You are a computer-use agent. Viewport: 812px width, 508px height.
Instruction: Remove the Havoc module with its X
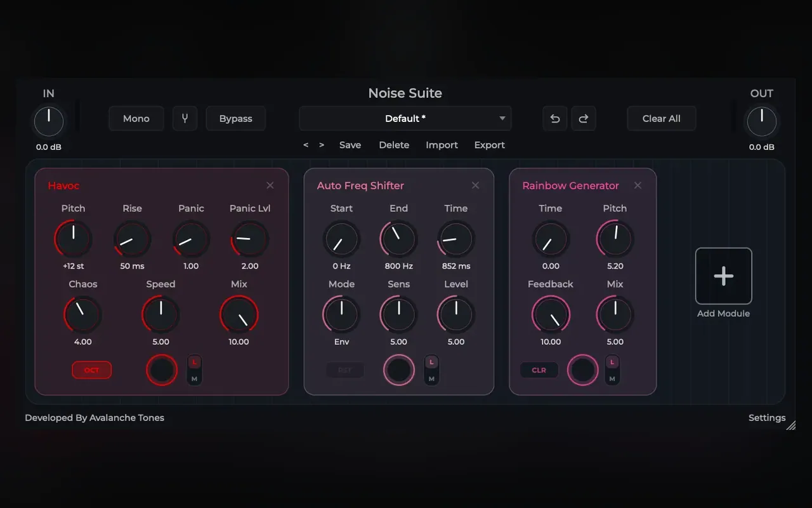(x=270, y=185)
